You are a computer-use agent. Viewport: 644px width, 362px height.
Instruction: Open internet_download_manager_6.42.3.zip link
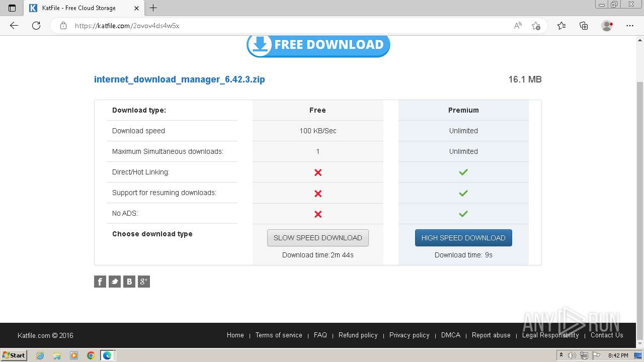180,79
